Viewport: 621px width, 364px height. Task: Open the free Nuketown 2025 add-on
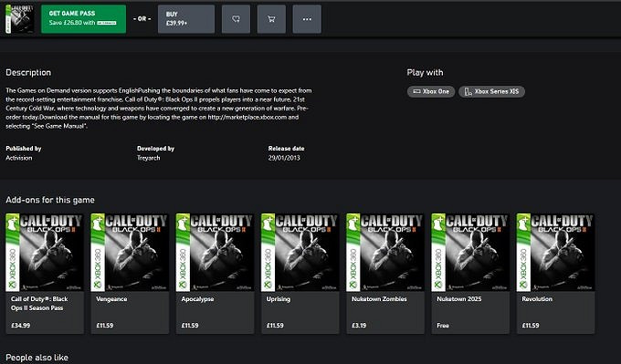coord(470,274)
